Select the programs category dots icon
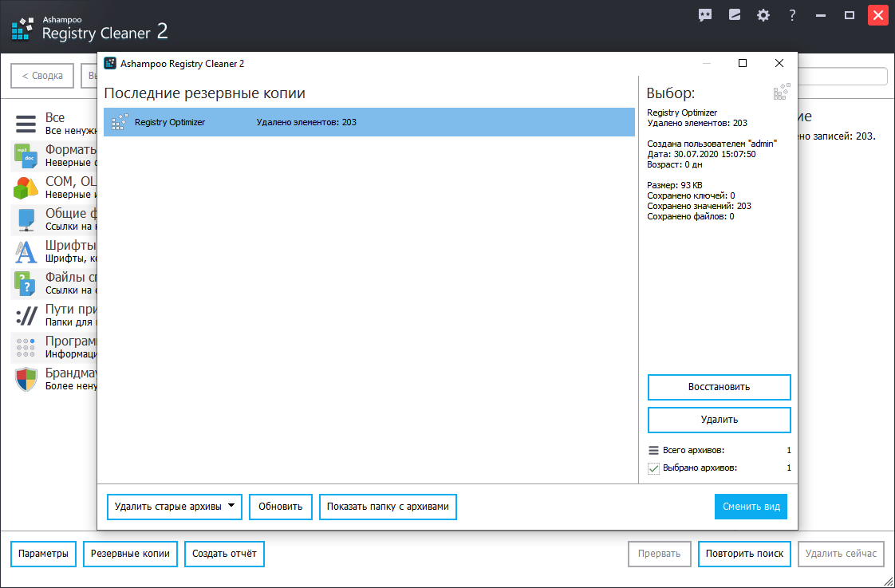The image size is (895, 588). [x=26, y=348]
